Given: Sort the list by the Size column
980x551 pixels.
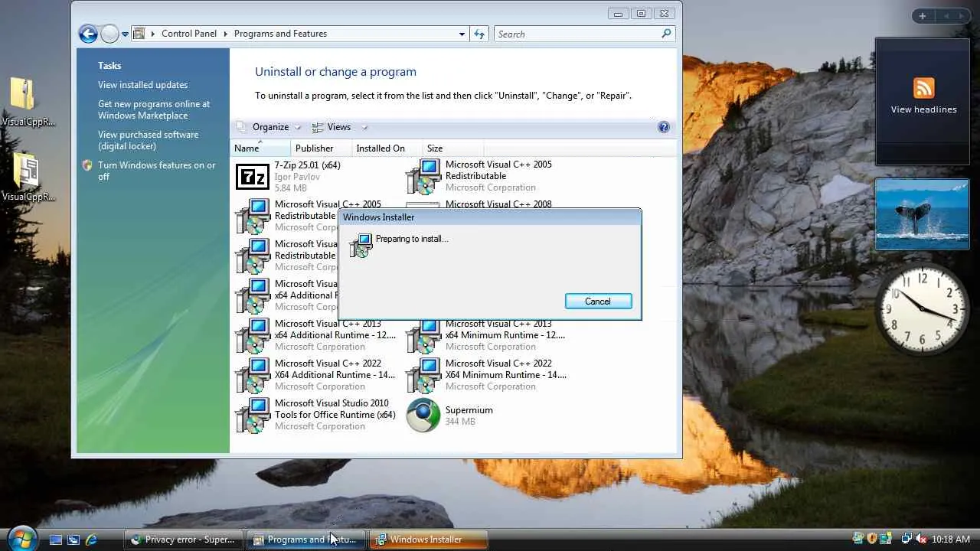Looking at the screenshot, I should [x=452, y=148].
